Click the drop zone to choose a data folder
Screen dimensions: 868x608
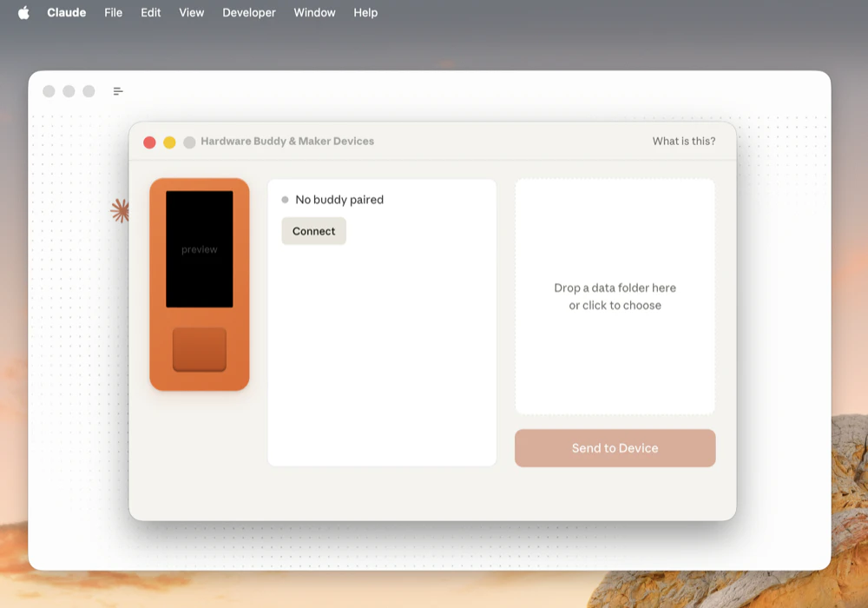click(x=615, y=296)
